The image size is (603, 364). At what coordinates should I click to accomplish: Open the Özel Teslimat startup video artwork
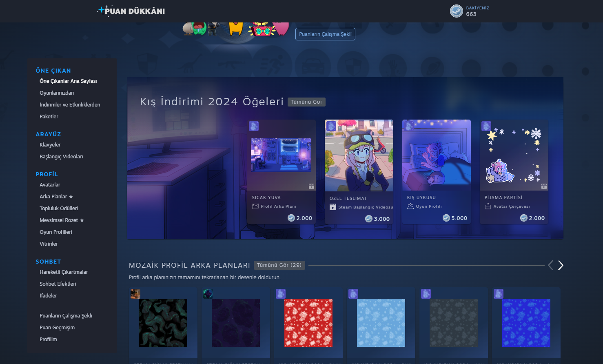(359, 155)
